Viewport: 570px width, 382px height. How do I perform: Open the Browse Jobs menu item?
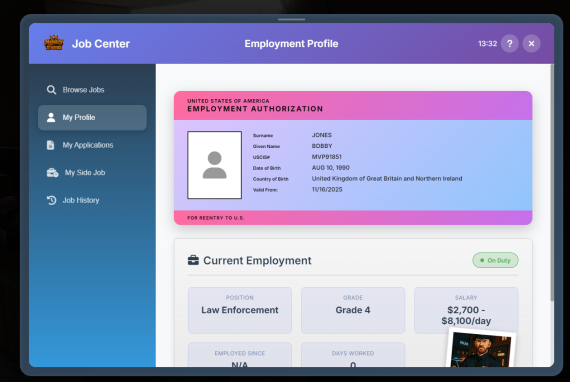[92, 90]
